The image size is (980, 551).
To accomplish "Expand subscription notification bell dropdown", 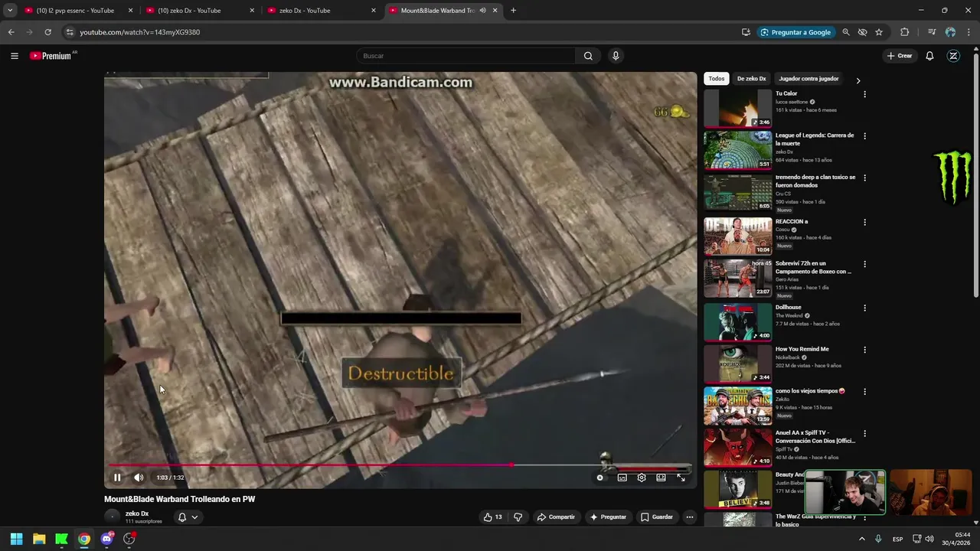I will pos(188,517).
